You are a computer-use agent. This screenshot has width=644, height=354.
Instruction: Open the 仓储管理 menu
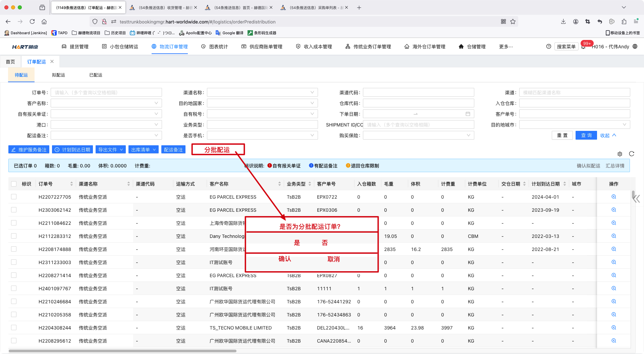(x=472, y=47)
